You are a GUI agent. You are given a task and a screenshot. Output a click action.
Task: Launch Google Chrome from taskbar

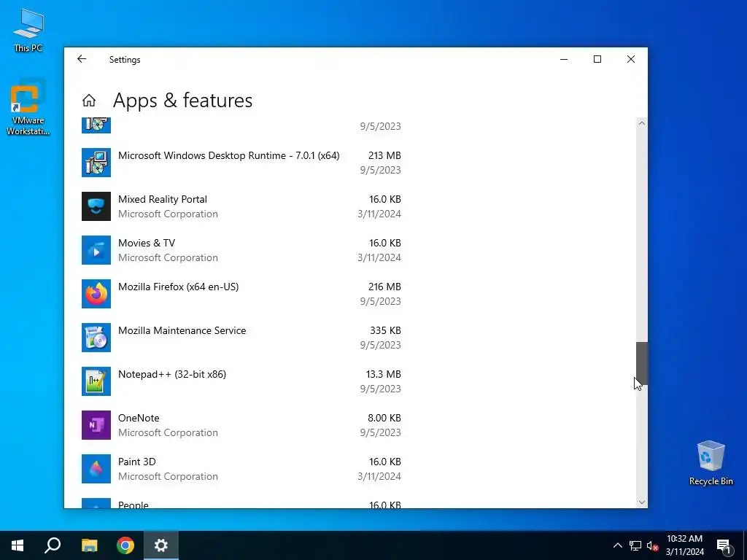[x=125, y=545]
